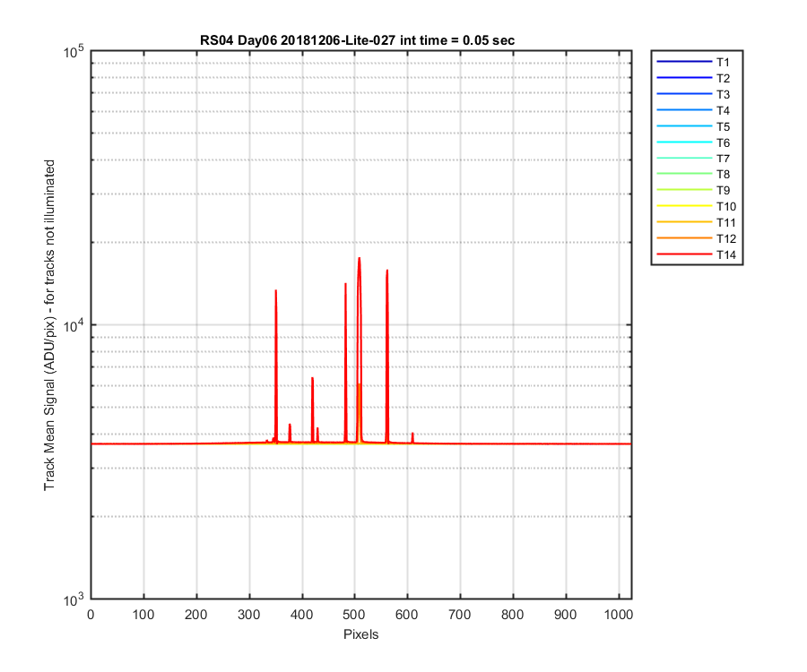Select the T12 orange legend entry
This screenshot has width=807, height=672.
697,238
